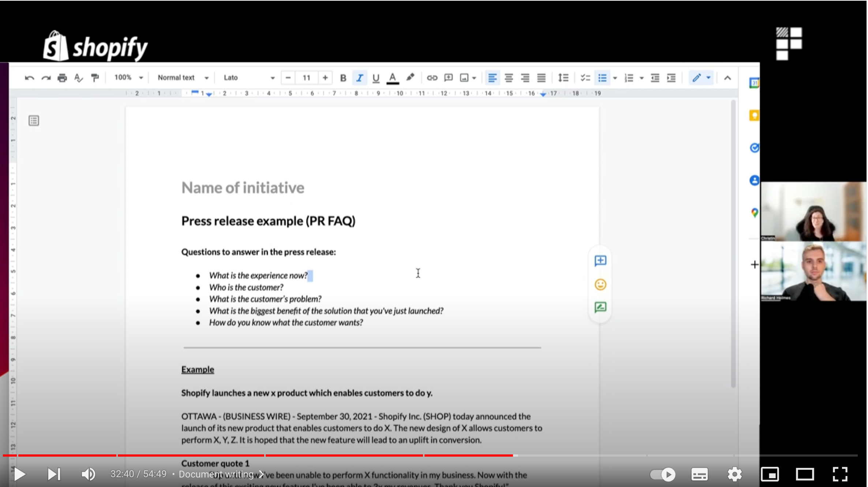This screenshot has width=868, height=487.
Task: Mute the video volume
Action: [x=88, y=474]
